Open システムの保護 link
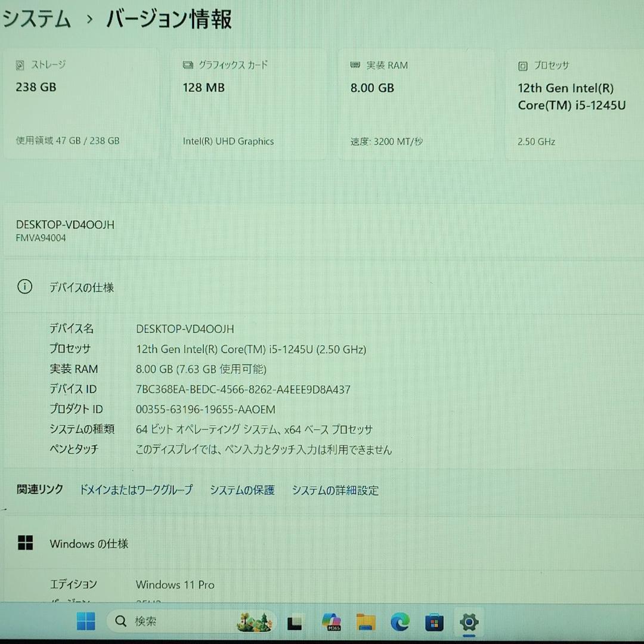 click(x=241, y=490)
